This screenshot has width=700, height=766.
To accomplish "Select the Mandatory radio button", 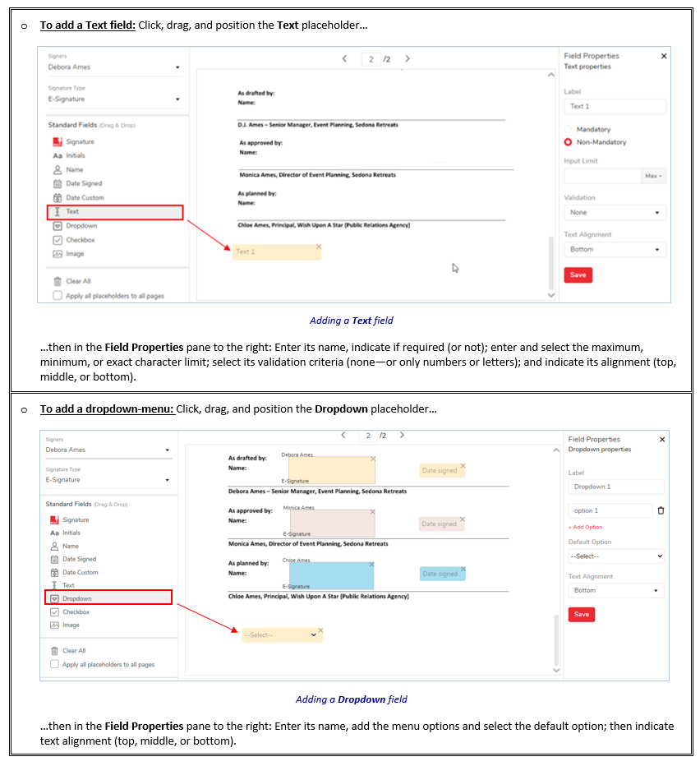I will pyautogui.click(x=568, y=130).
